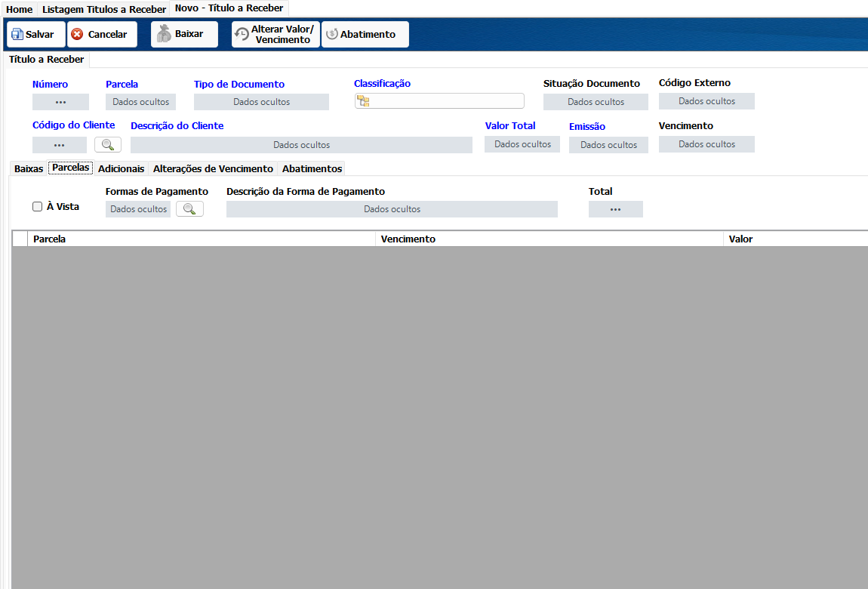Select the Novo - Título a Receber tab
The height and width of the screenshot is (589, 868).
tap(229, 8)
